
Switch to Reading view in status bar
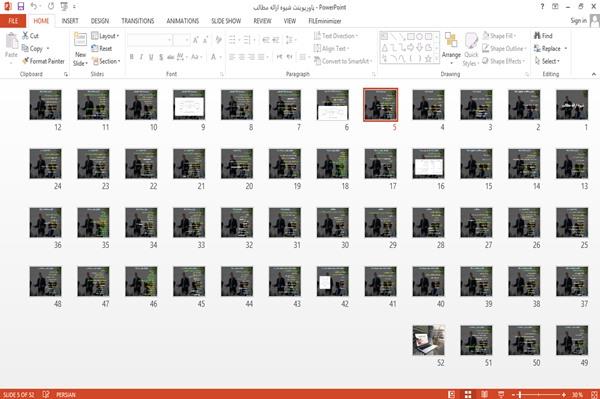click(484, 394)
